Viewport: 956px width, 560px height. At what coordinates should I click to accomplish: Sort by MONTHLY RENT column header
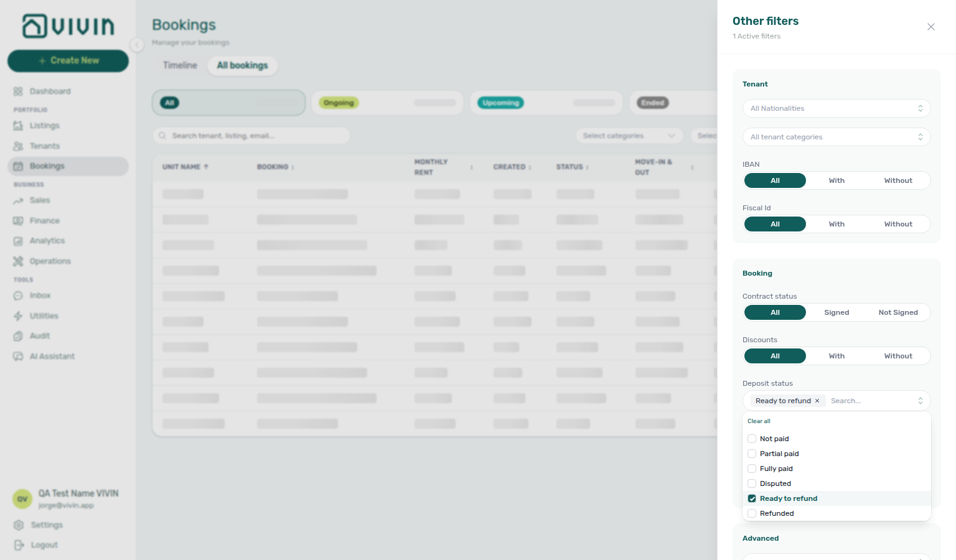[443, 167]
